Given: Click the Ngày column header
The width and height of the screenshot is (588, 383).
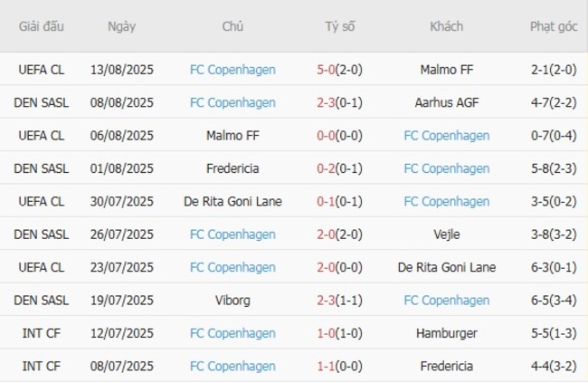Looking at the screenshot, I should click(x=121, y=26).
